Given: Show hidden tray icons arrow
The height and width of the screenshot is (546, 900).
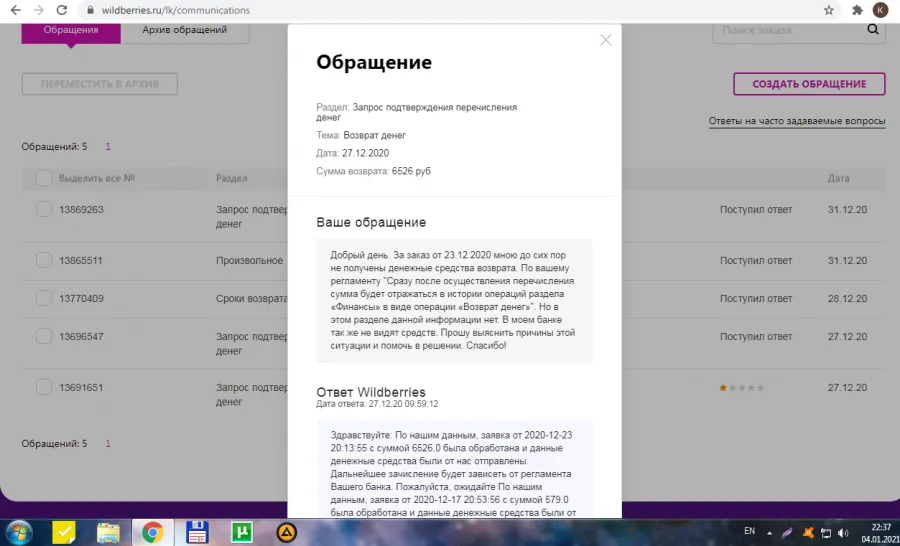Looking at the screenshot, I should tap(769, 533).
